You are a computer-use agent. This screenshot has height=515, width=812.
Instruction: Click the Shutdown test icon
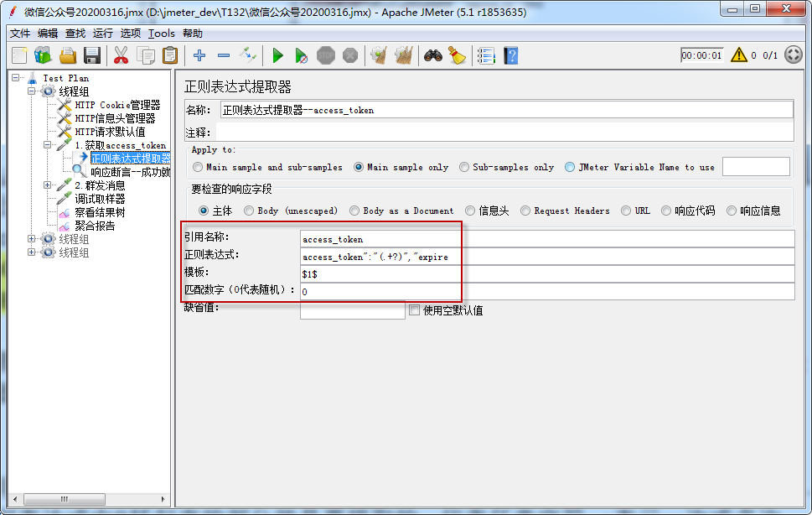click(350, 55)
